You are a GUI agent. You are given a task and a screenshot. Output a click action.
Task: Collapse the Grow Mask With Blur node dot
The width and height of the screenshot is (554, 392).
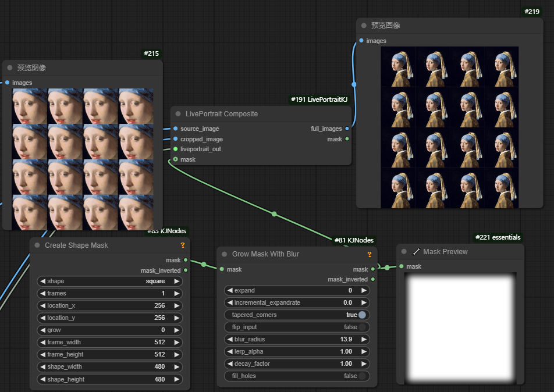(x=224, y=254)
